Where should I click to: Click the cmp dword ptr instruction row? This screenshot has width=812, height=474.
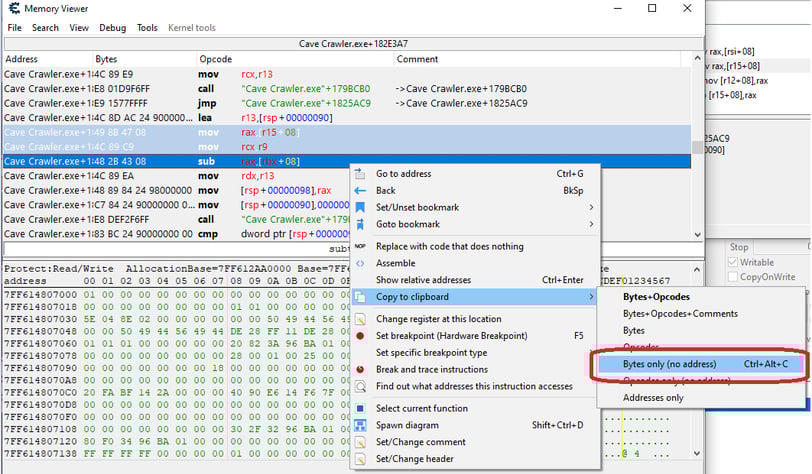[x=176, y=234]
